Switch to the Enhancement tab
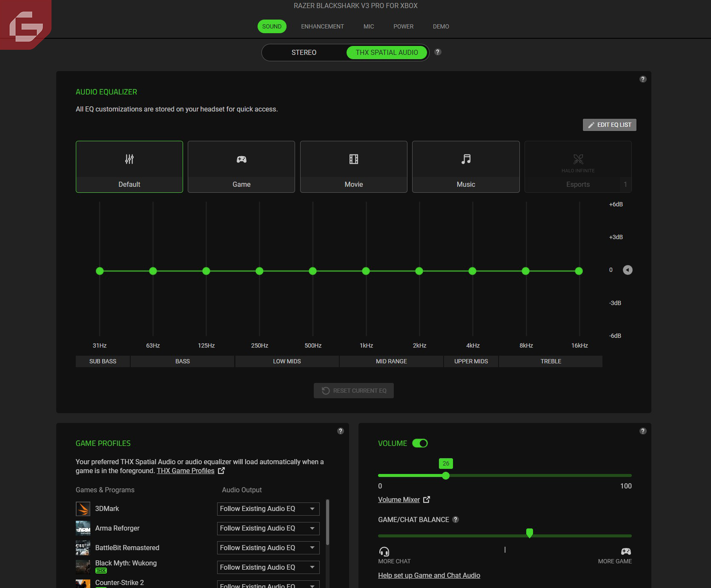The image size is (711, 588). point(322,26)
